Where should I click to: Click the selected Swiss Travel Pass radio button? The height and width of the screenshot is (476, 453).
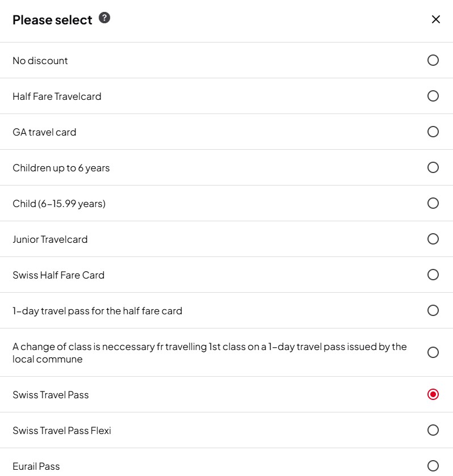click(433, 394)
